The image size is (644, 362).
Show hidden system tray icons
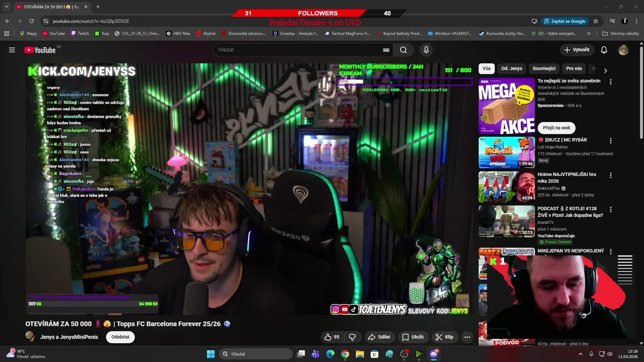[581, 354]
